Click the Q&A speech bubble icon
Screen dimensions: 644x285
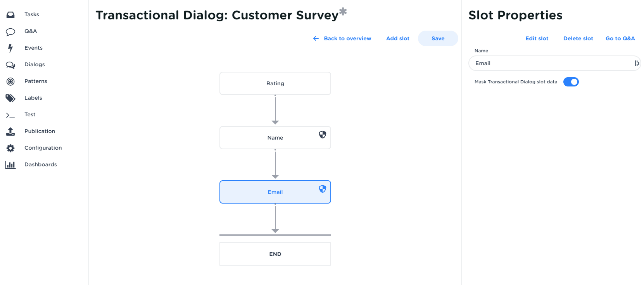click(10, 31)
